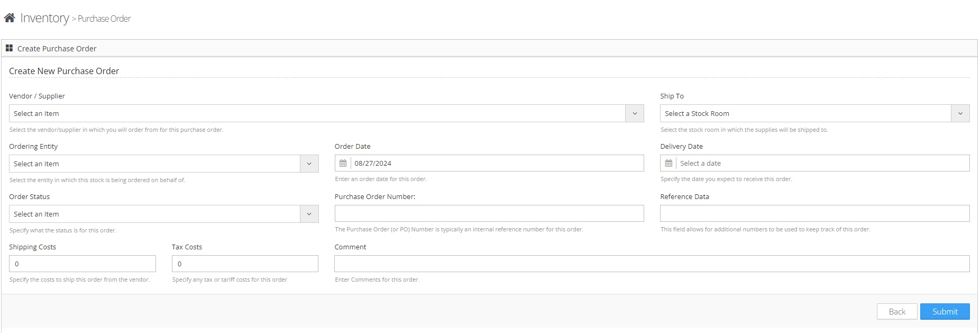Select the Vendor / Supplier 'Select an Item' box
This screenshot has height=333, width=980.
[x=317, y=113]
